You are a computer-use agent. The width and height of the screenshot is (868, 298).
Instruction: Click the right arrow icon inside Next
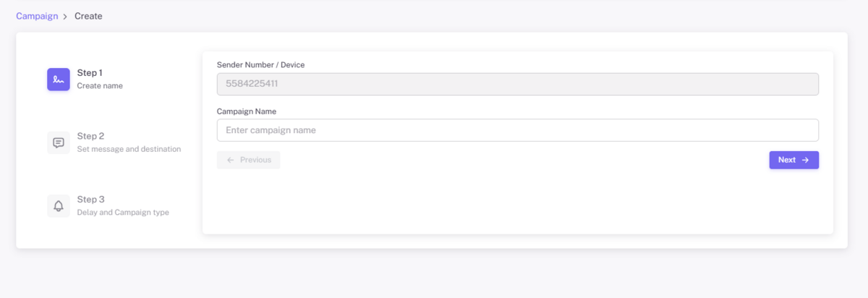point(805,160)
